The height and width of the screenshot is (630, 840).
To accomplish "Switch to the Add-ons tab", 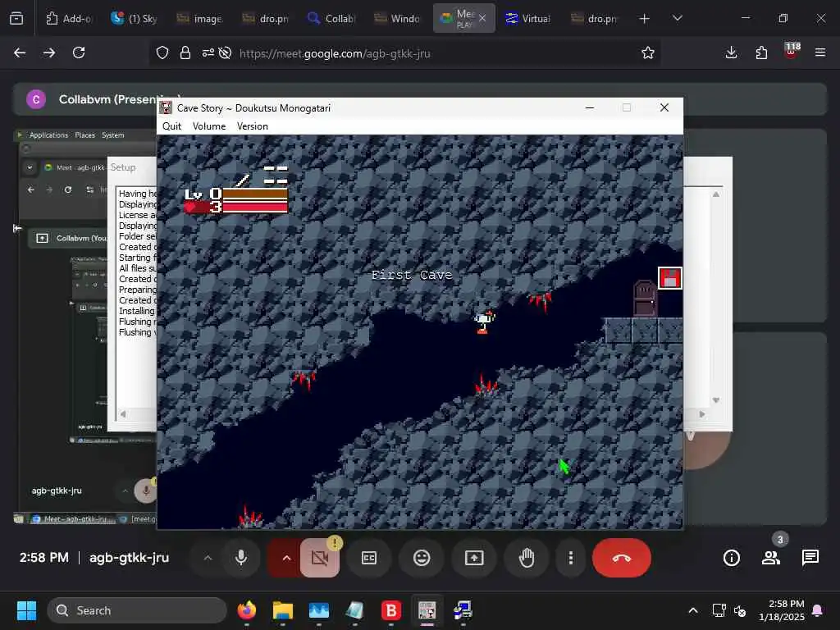I will point(69,18).
